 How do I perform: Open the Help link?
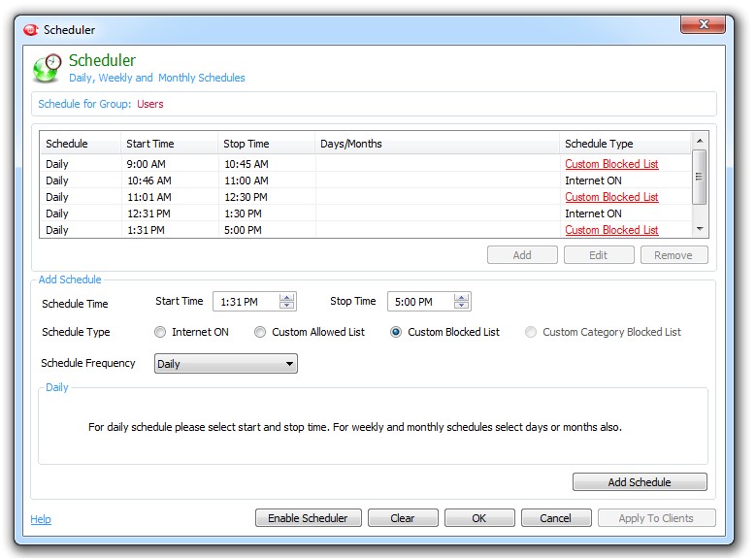pyautogui.click(x=41, y=519)
